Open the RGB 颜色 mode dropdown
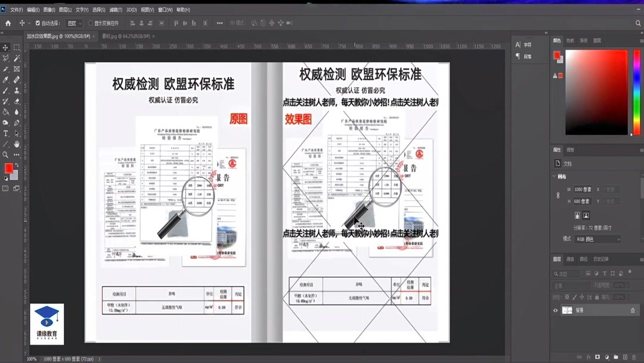 click(597, 239)
